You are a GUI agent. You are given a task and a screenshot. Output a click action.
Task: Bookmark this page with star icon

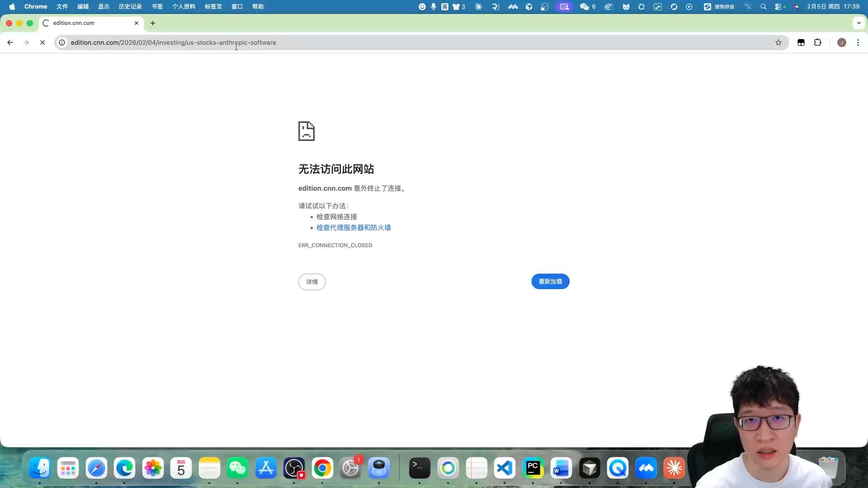tap(778, 42)
